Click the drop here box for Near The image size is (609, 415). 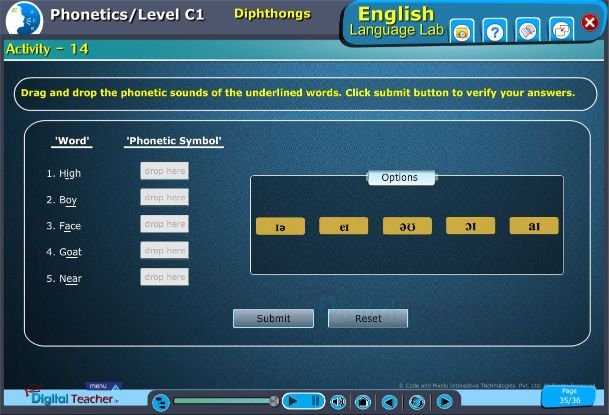(x=165, y=277)
